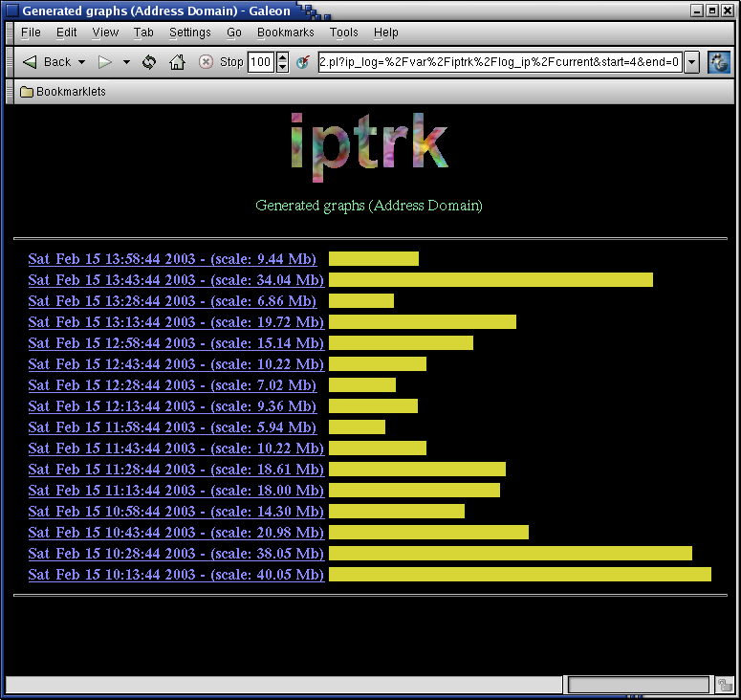Open the Bookmarks menu

click(286, 33)
